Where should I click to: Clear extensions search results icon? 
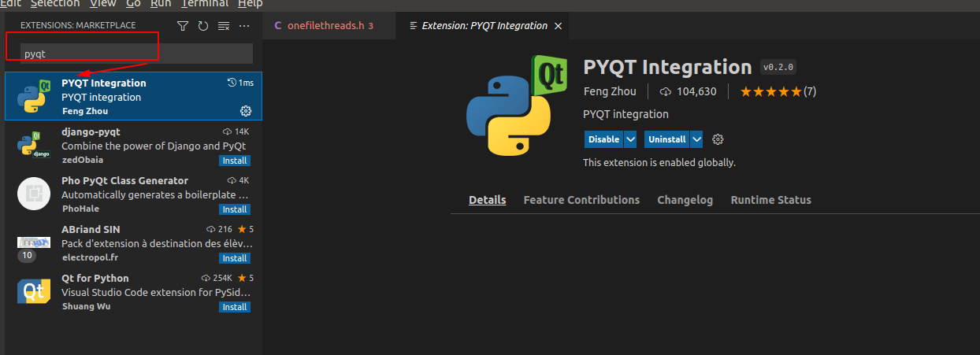coord(224,26)
